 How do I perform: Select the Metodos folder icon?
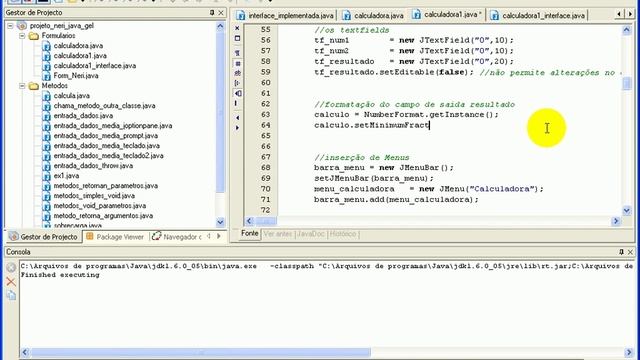tap(34, 86)
